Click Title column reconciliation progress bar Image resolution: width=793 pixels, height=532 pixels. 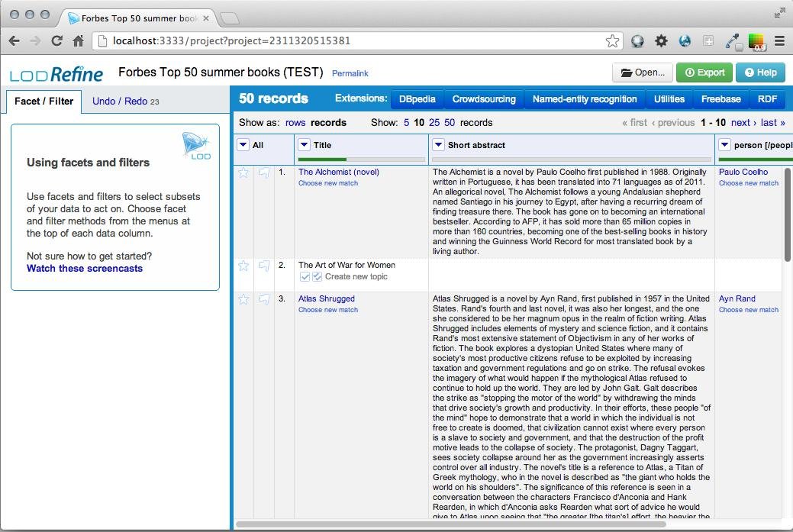[361, 160]
